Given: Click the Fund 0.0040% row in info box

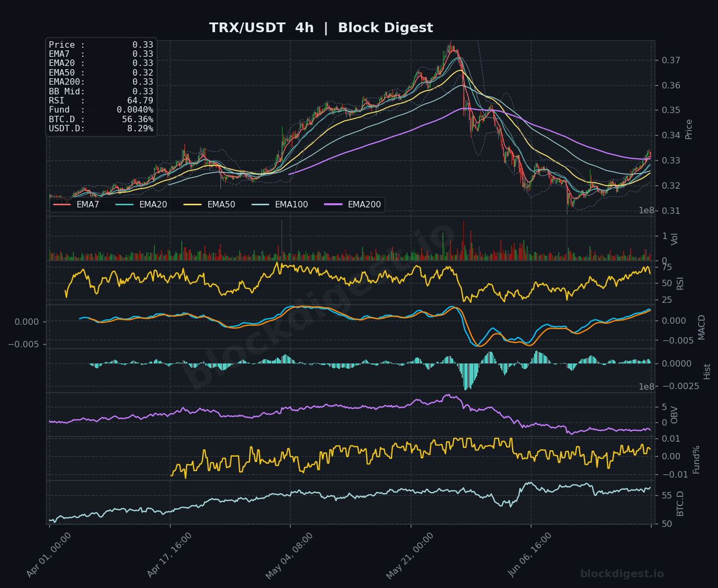Looking at the screenshot, I should (x=101, y=110).
